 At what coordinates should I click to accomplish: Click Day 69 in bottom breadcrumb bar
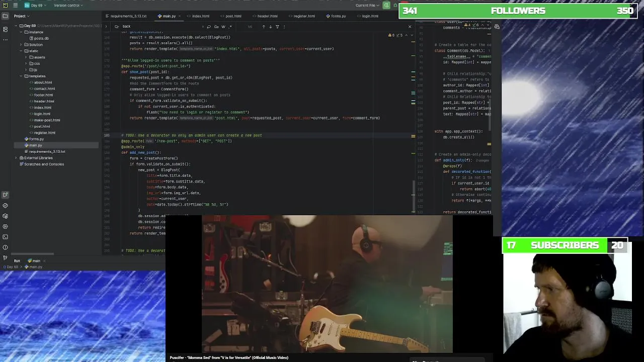point(11,267)
